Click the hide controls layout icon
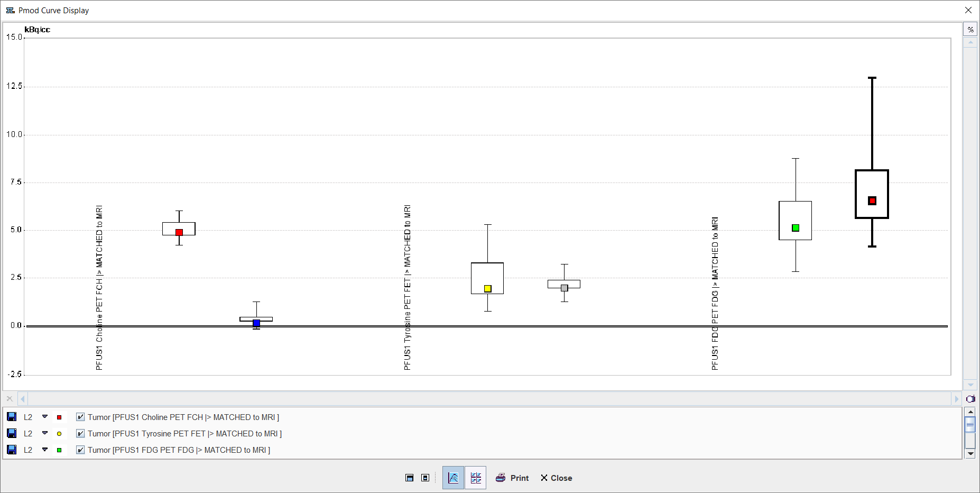This screenshot has width=980, height=493. 410,478
